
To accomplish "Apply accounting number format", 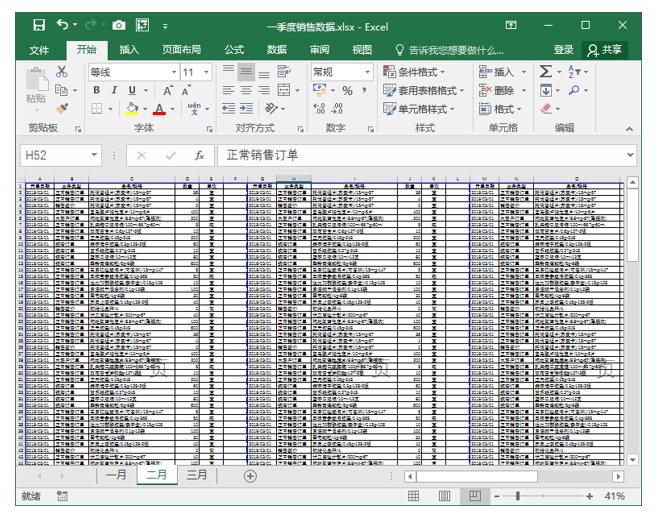I will tap(320, 90).
